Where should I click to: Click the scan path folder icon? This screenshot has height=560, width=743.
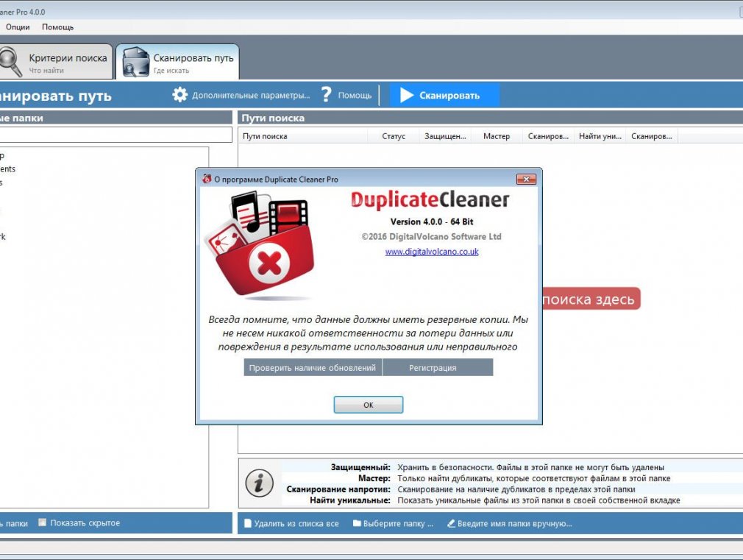(136, 62)
